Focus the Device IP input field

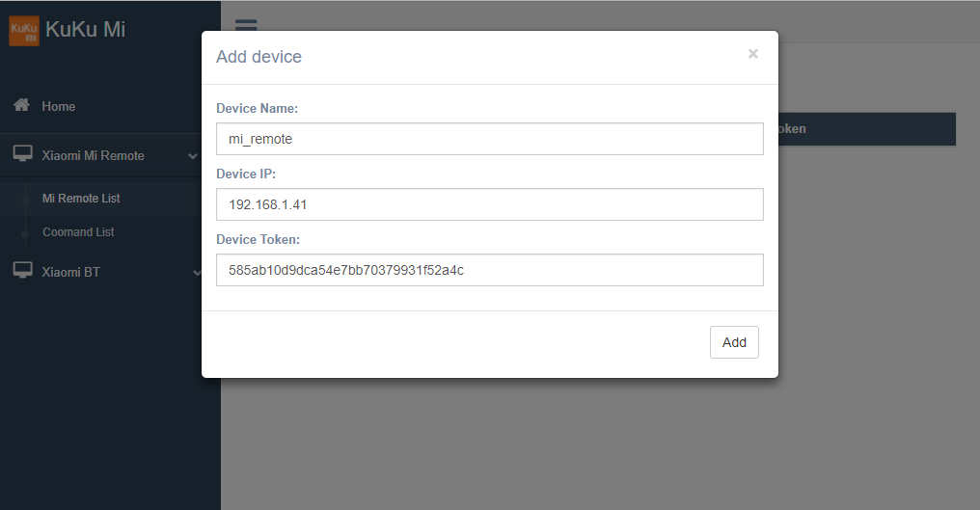pyautogui.click(x=489, y=204)
